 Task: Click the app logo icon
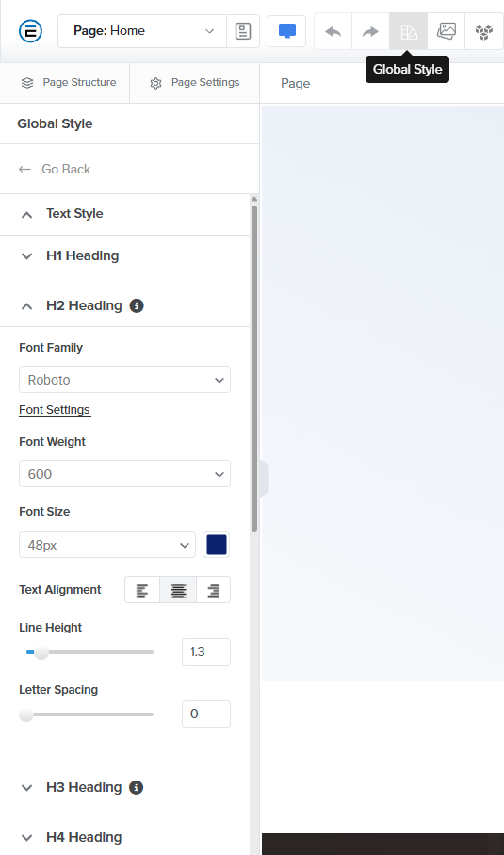[x=30, y=31]
